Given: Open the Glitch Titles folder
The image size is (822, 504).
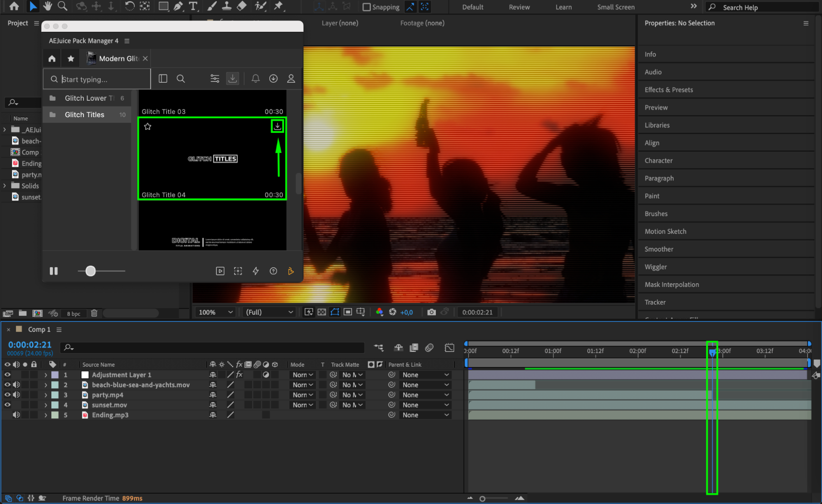Looking at the screenshot, I should point(85,115).
